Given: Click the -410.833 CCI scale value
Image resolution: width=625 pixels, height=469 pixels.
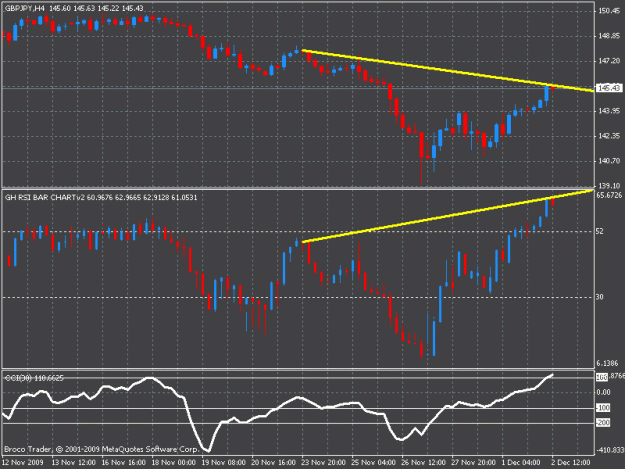Looking at the screenshot, I should click(x=610, y=450).
